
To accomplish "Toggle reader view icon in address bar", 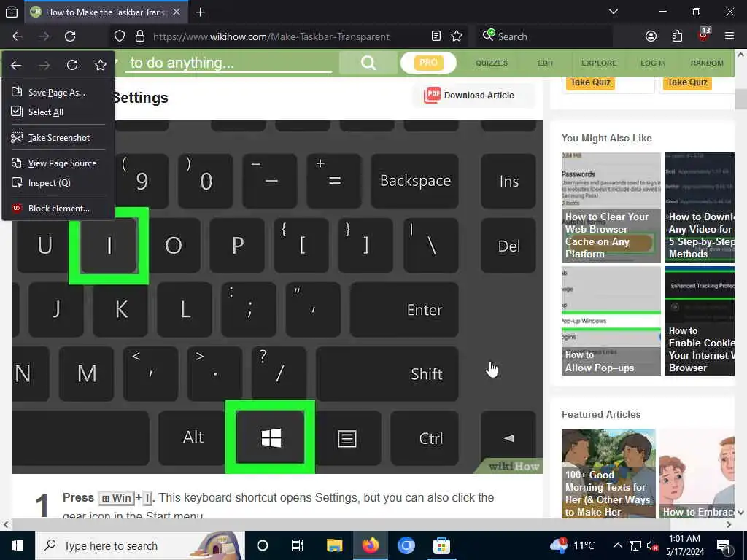I will 436,36.
